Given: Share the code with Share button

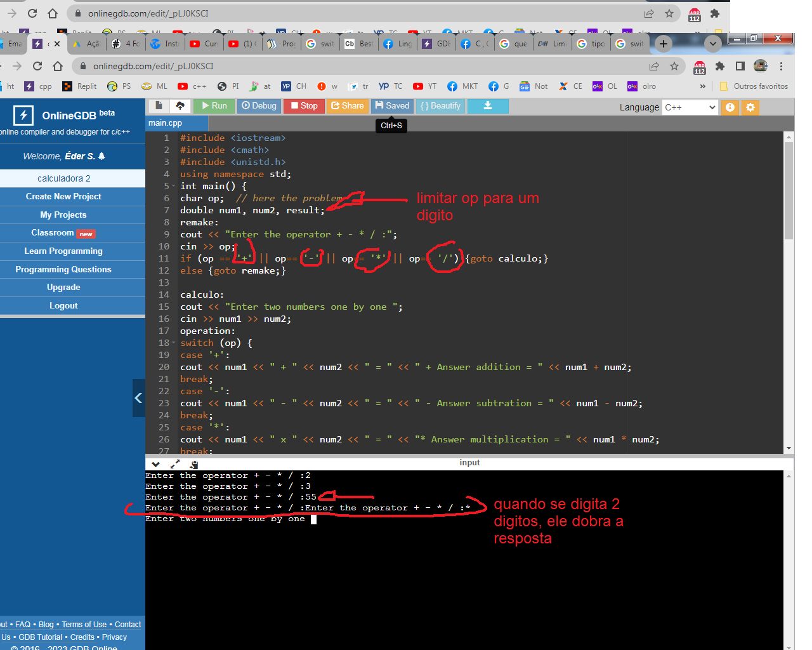Looking at the screenshot, I should click(347, 106).
